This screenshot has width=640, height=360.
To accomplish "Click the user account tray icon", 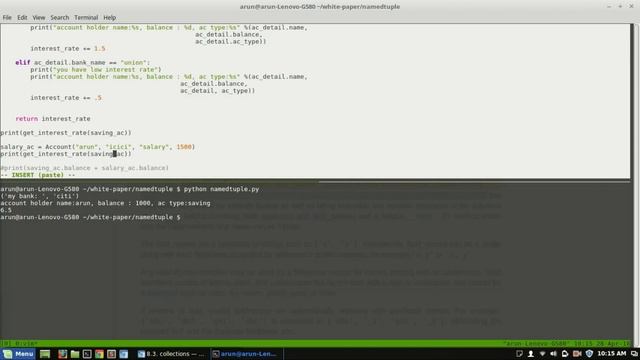I will point(531,354).
